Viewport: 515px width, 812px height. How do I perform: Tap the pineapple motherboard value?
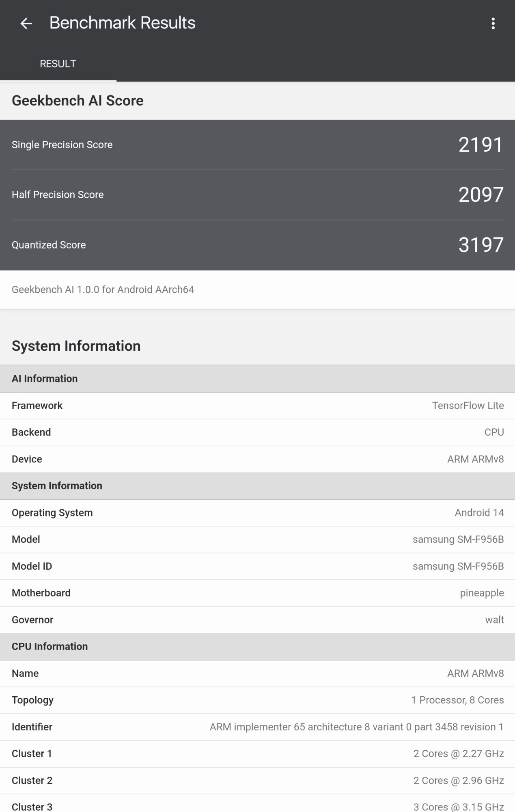point(482,594)
